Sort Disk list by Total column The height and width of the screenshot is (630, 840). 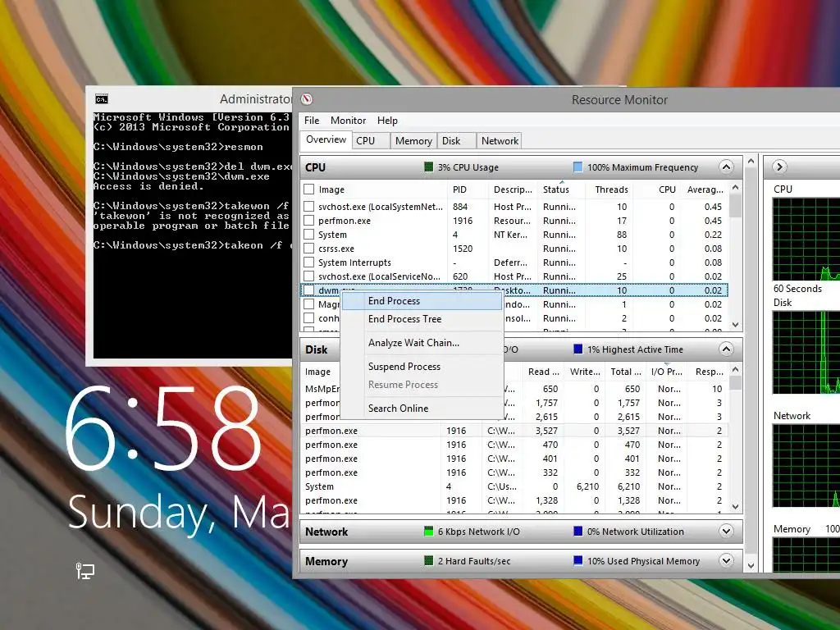(x=624, y=372)
